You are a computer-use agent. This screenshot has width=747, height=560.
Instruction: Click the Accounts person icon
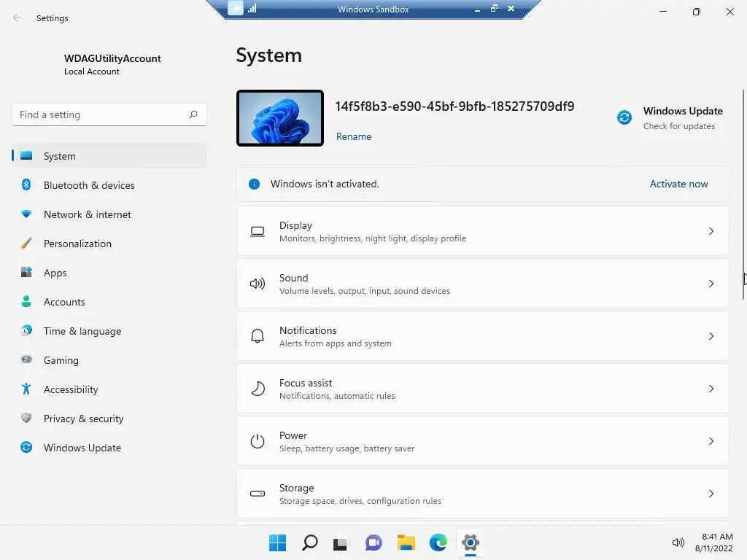(26, 301)
